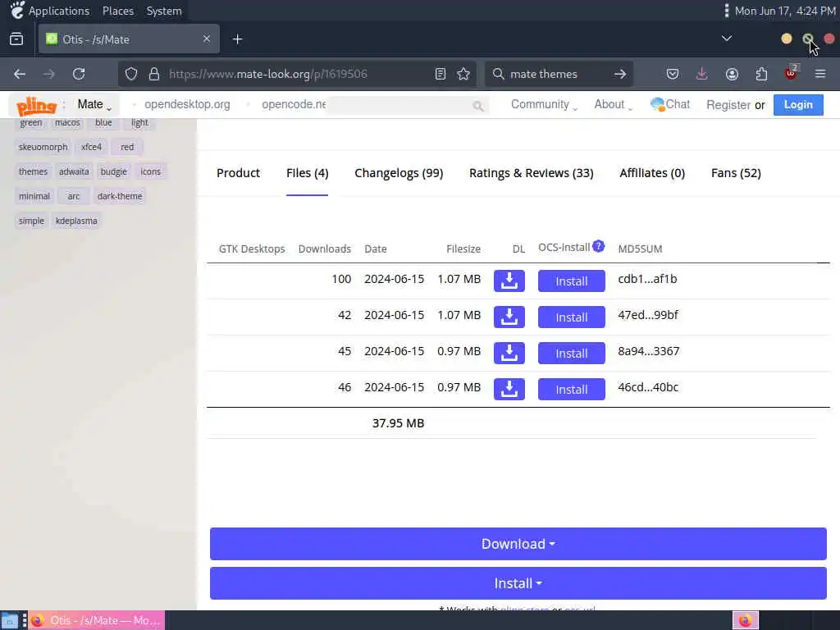Image resolution: width=840 pixels, height=630 pixels.
Task: Open tracking protection shield icon
Action: (x=131, y=74)
